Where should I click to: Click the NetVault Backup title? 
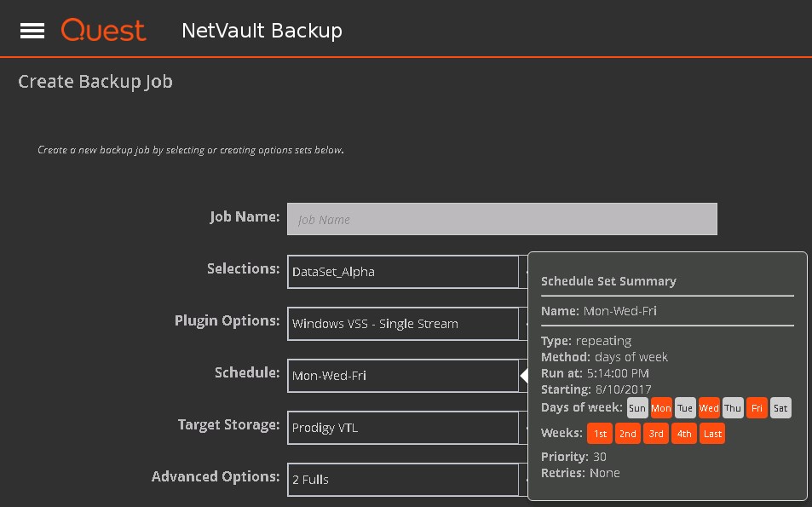(x=262, y=31)
